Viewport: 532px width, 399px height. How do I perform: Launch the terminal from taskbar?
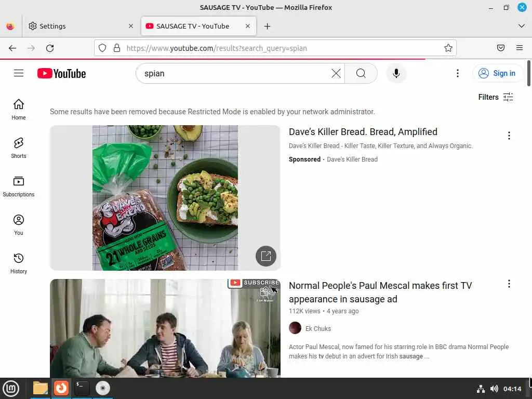(82, 389)
